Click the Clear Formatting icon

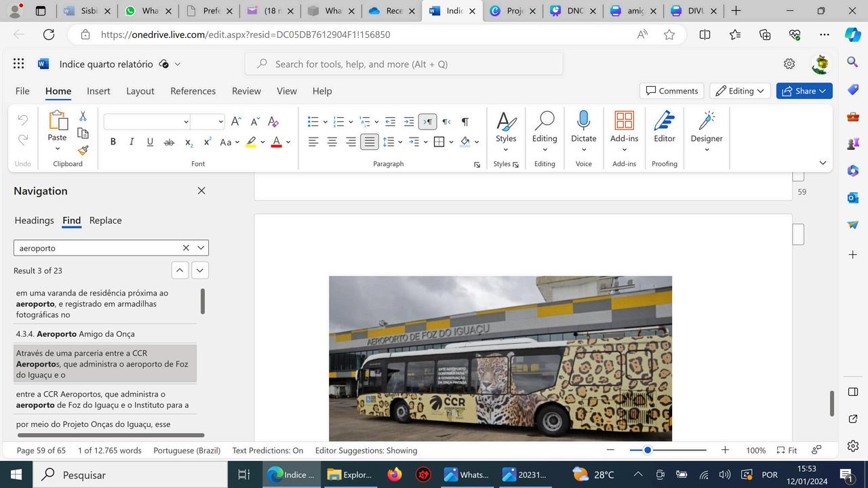pos(273,122)
